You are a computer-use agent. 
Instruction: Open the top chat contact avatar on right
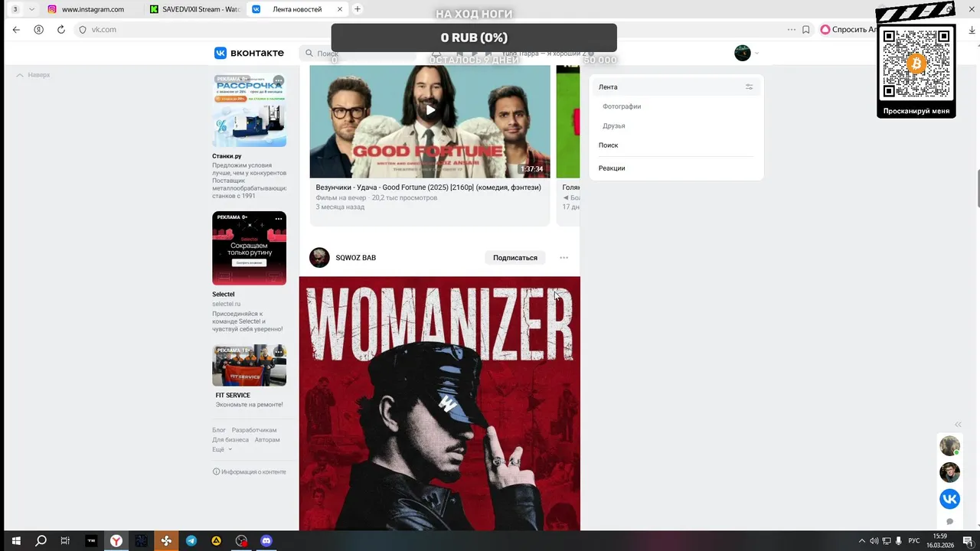coord(949,446)
